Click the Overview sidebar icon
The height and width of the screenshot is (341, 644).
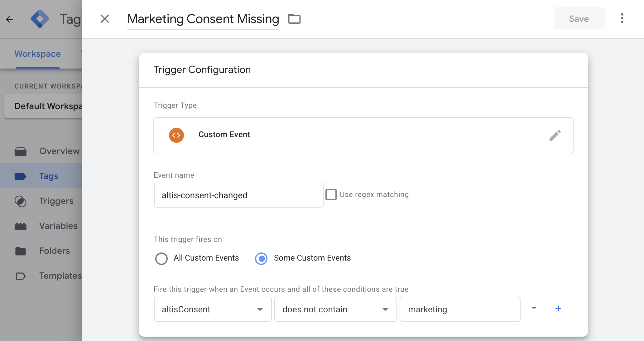click(x=21, y=151)
